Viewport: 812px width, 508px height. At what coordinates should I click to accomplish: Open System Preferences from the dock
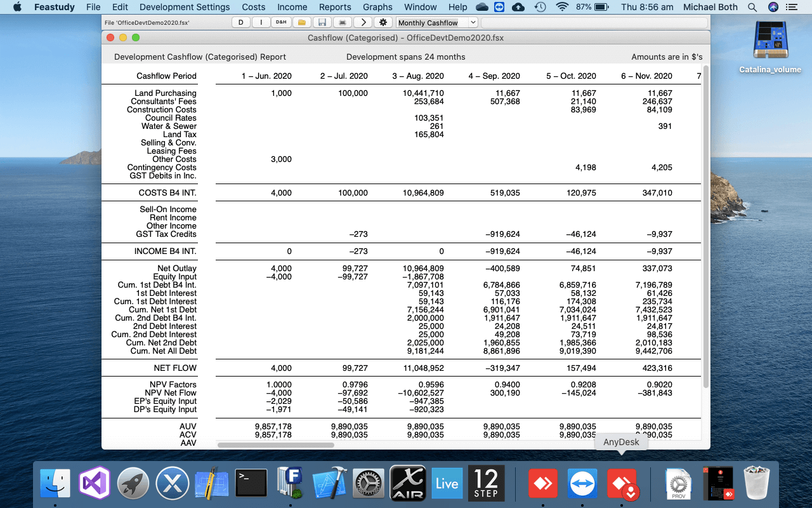(369, 483)
